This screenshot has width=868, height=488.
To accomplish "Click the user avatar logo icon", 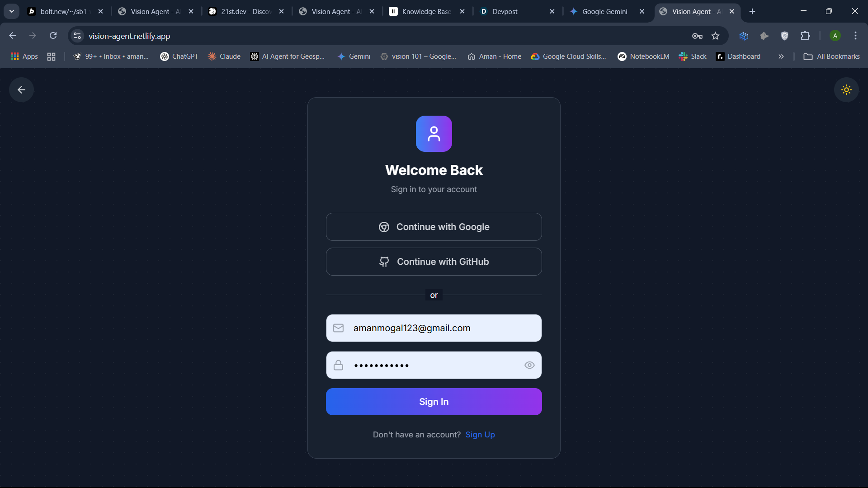I will tap(434, 134).
